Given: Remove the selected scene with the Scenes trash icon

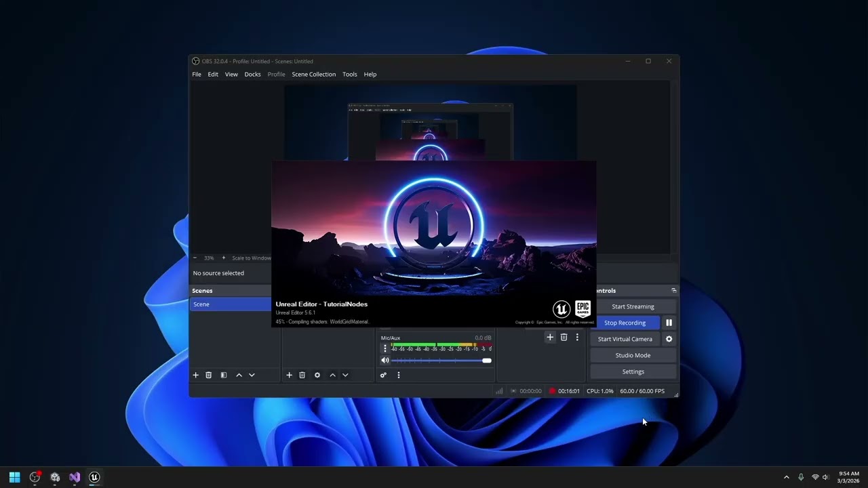Looking at the screenshot, I should click(x=208, y=375).
